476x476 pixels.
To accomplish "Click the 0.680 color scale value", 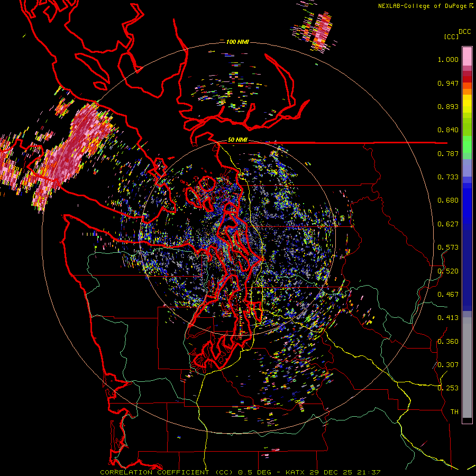I will tap(448, 200).
